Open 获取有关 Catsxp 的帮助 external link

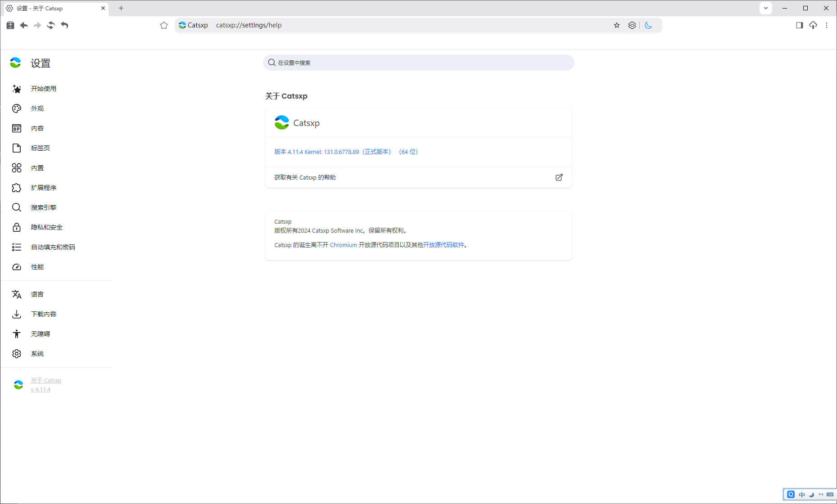419,177
